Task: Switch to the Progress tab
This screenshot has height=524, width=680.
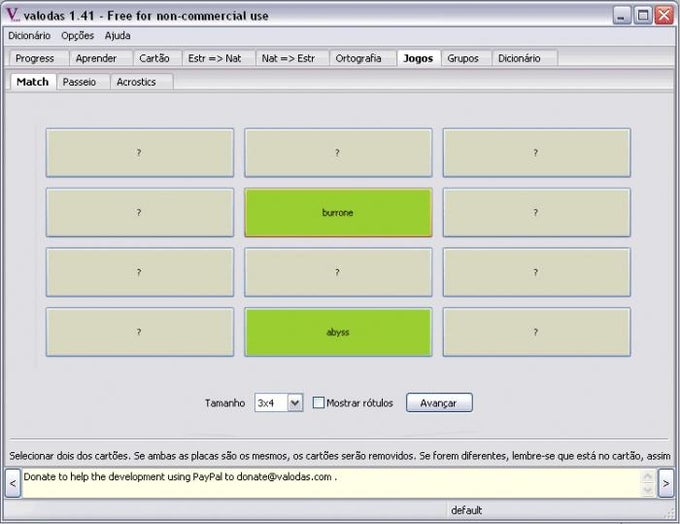Action: 37,59
